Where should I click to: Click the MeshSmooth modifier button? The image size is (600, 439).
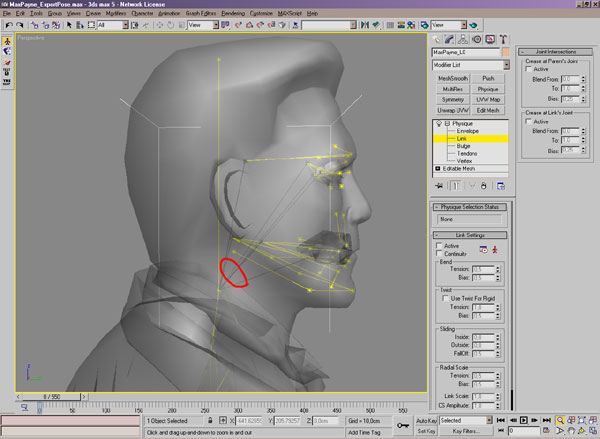[x=453, y=78]
